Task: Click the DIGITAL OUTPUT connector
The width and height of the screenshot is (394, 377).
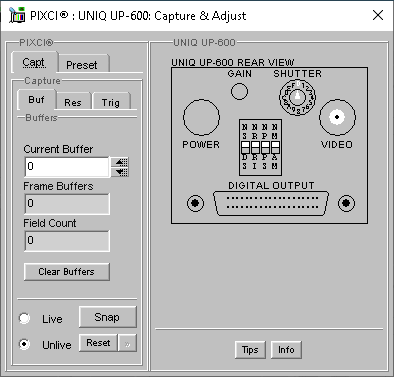Action: (x=271, y=203)
